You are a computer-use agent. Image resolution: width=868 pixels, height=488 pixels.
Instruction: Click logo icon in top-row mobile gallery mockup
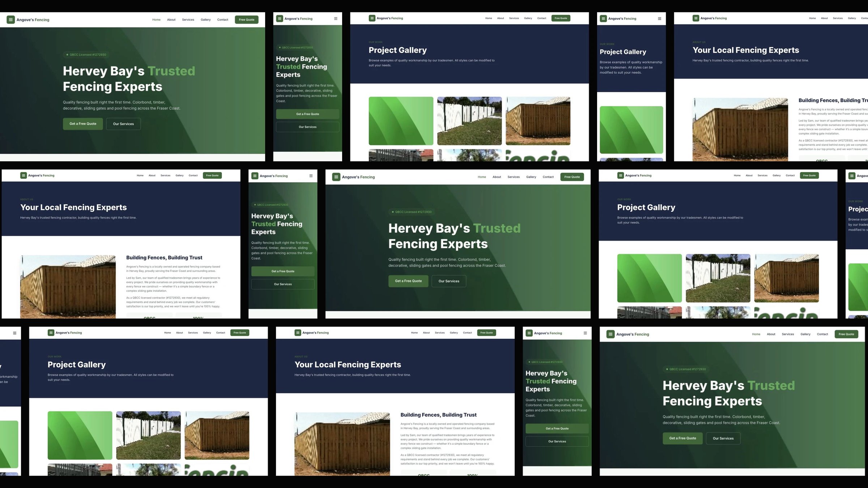point(603,18)
